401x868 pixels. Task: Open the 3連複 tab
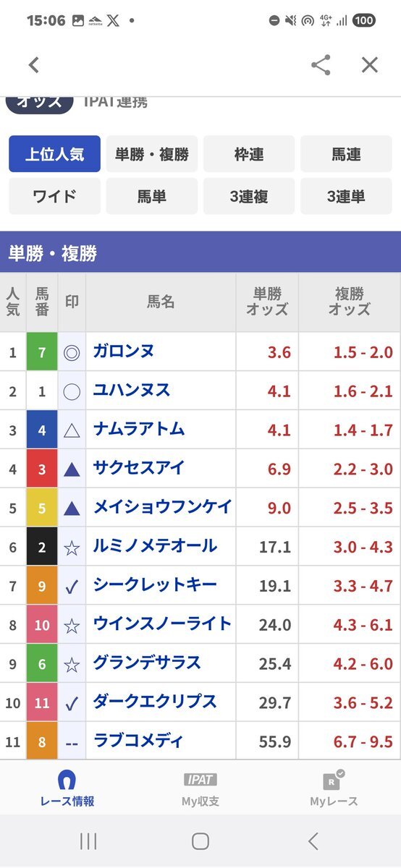pyautogui.click(x=249, y=196)
